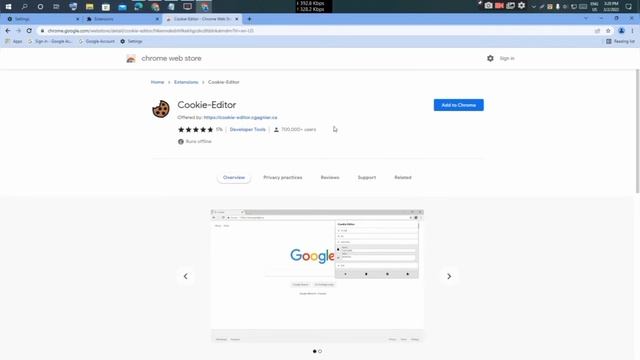The image size is (640, 360).
Task: Click Sign in on the web store header
Action: click(x=507, y=58)
